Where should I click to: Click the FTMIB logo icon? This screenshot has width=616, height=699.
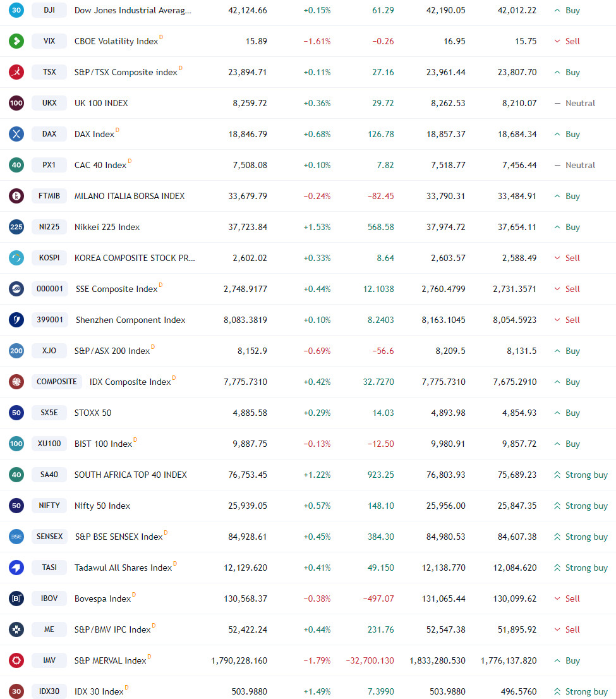[x=16, y=196]
